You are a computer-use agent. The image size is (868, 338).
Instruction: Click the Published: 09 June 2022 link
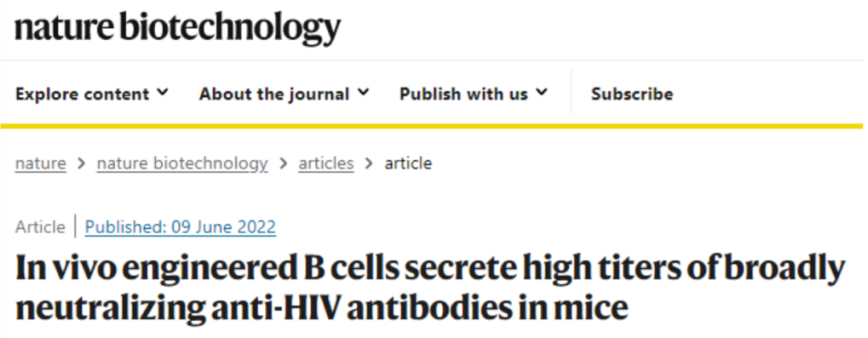181,227
